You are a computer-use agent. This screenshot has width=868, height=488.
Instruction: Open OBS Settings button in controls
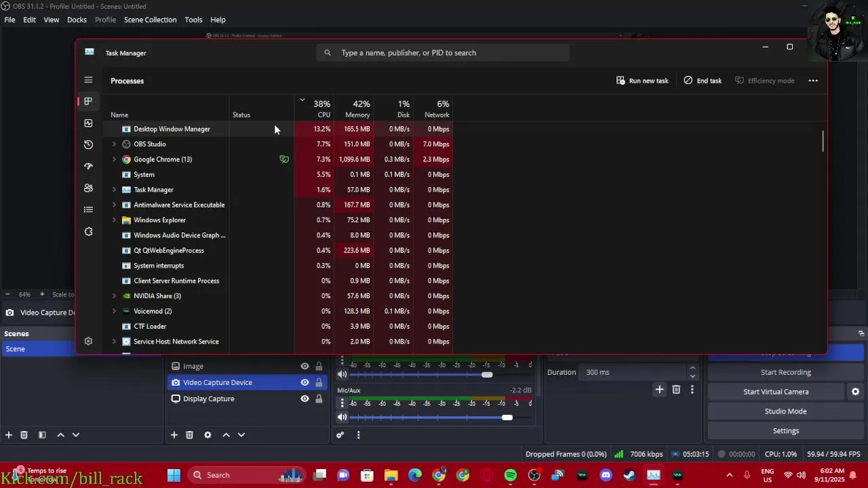785,431
